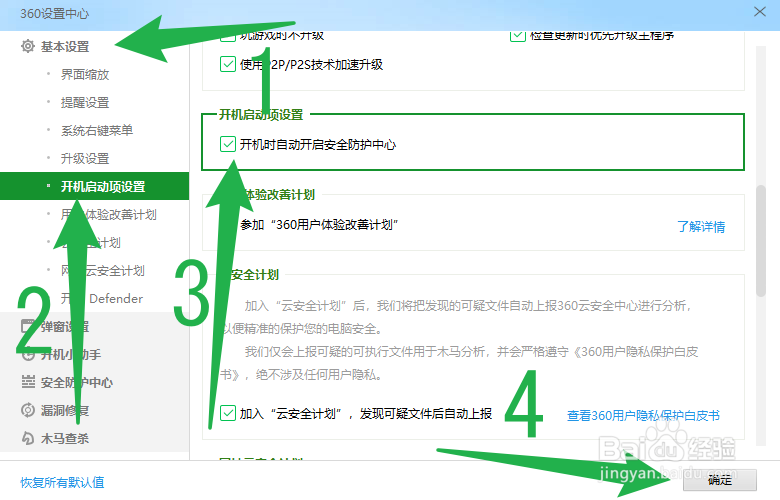Image resolution: width=780 pixels, height=500 pixels.
Task: Open 安全防护中心 via its sidebar icon
Action: point(28,382)
